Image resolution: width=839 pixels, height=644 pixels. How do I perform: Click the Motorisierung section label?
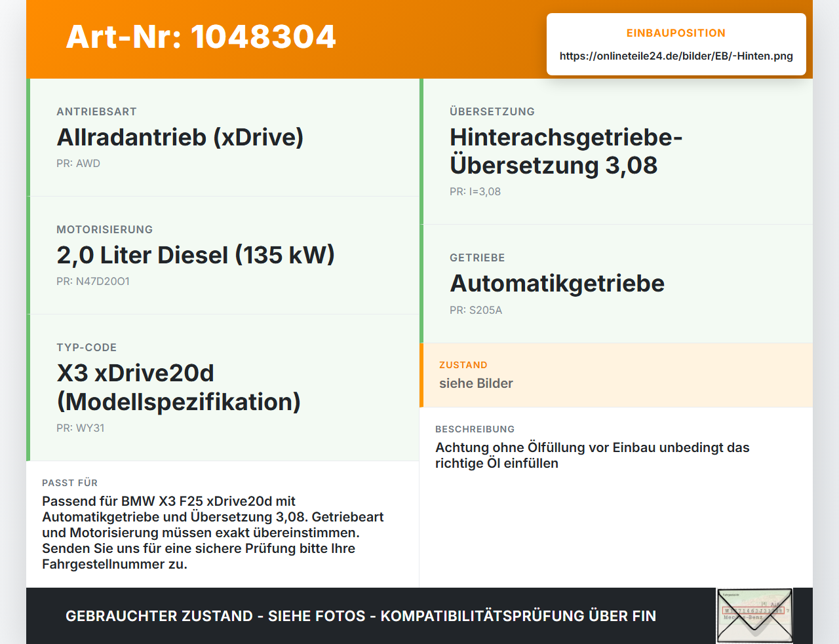coord(105,230)
